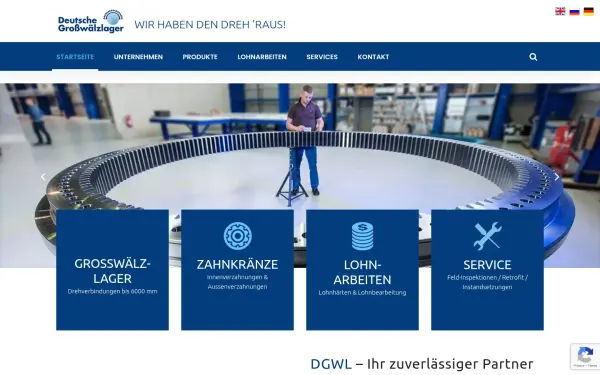Click the coin stack icon in Lohnarbeiten card
Viewport: 600px width, 375px height.
(362, 236)
